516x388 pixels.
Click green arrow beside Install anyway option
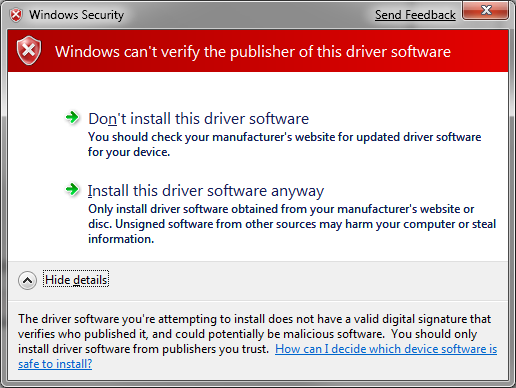pos(72,189)
